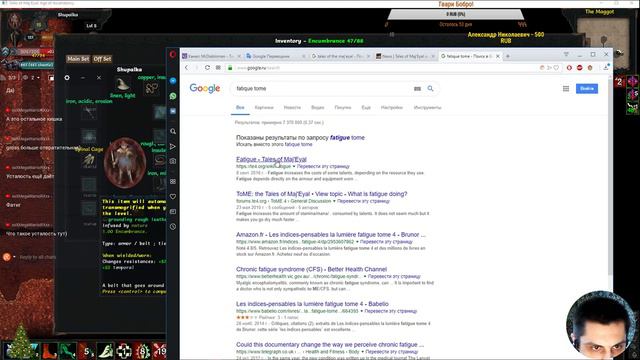Expand the chat viewer count dropdown arrow
This screenshot has width=640, height=360.
click(38, 78)
